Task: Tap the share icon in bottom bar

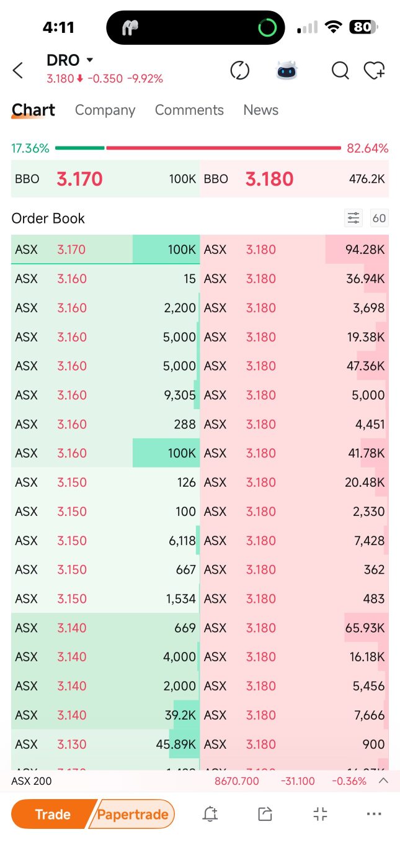Action: [265, 814]
